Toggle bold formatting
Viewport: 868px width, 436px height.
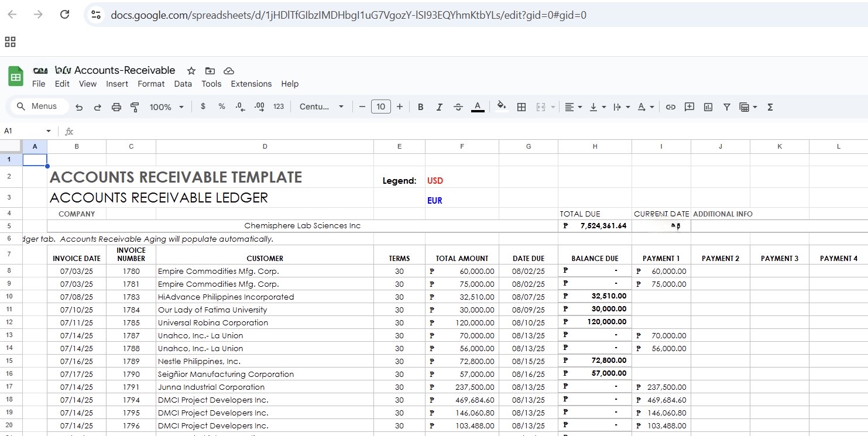[x=420, y=107]
